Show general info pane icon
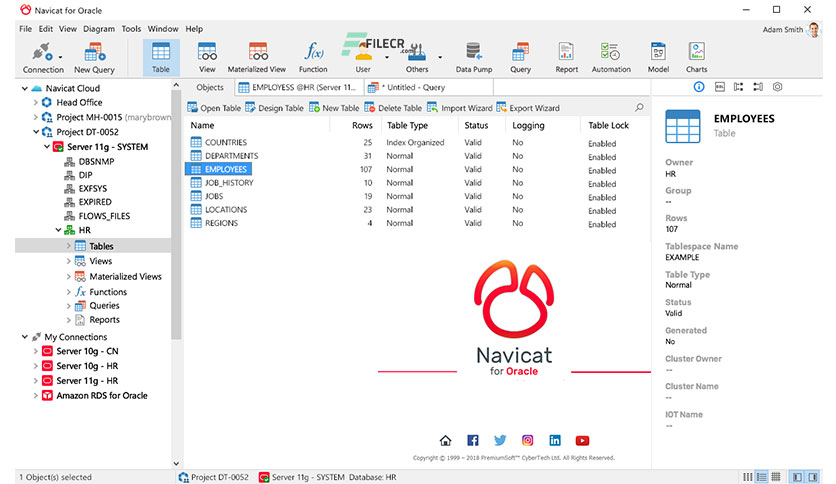The width and height of the screenshot is (836, 484). pos(699,87)
